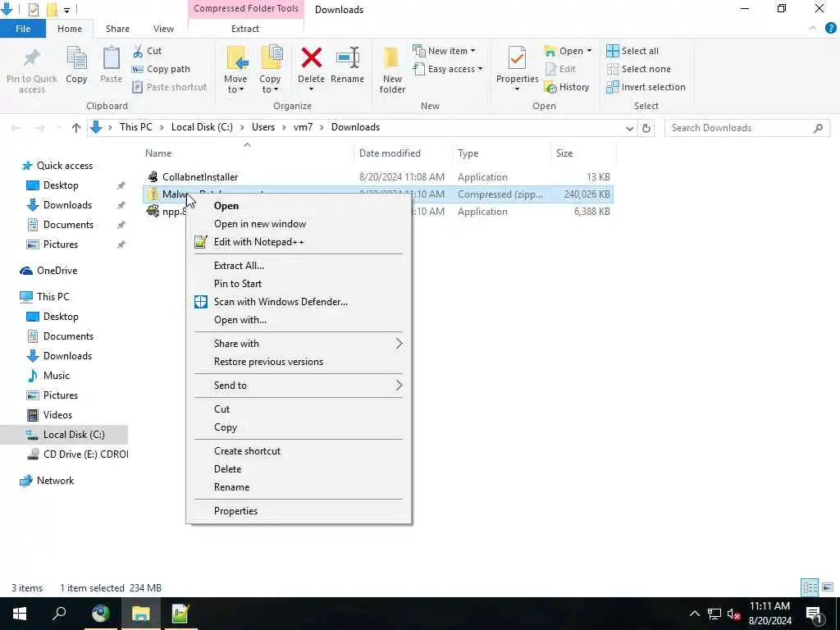Image resolution: width=840 pixels, height=630 pixels.
Task: Switch to the Share ribbon tab
Action: pos(117,29)
